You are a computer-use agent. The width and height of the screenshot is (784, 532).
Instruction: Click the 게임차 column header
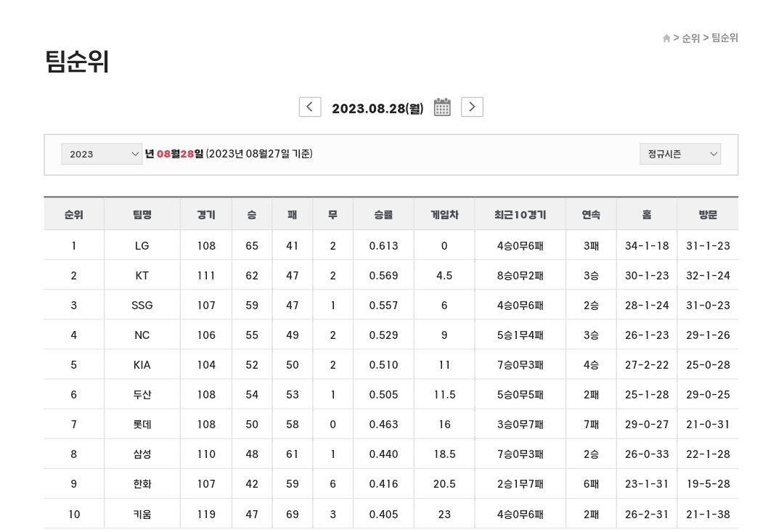point(444,215)
